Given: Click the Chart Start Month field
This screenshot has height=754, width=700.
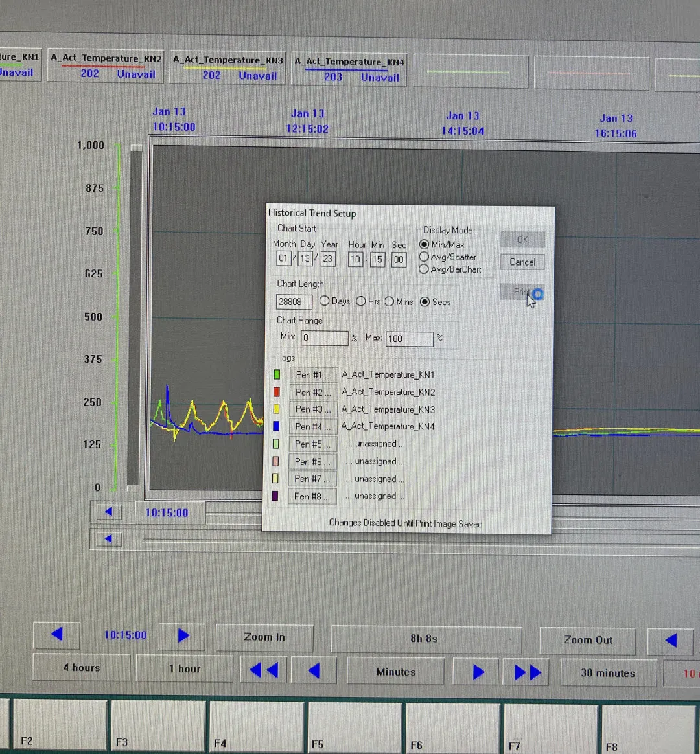Looking at the screenshot, I should tap(283, 258).
